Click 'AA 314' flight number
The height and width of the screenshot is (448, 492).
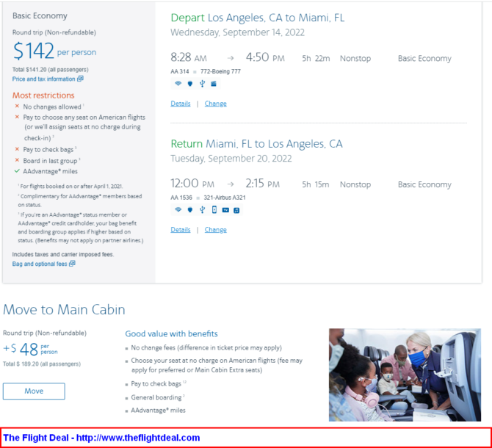180,71
